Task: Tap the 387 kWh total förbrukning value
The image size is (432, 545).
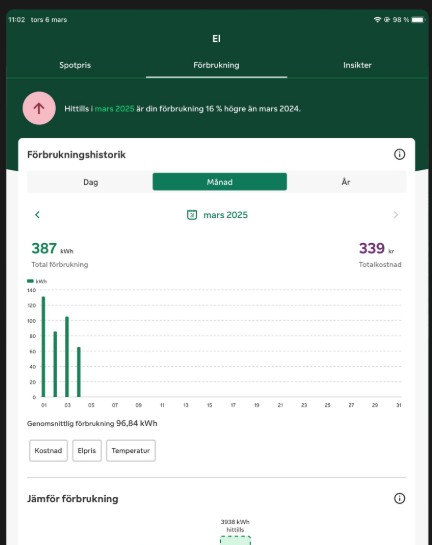Action: coord(52,249)
